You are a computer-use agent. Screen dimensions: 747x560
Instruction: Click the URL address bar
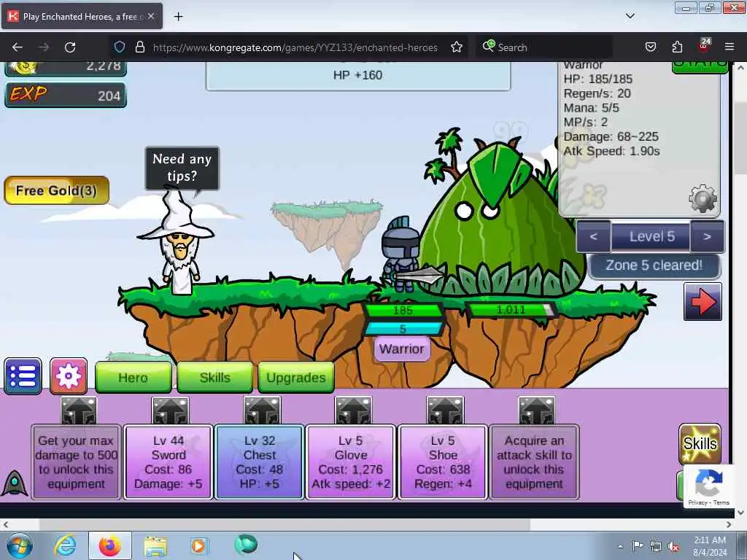pos(295,47)
